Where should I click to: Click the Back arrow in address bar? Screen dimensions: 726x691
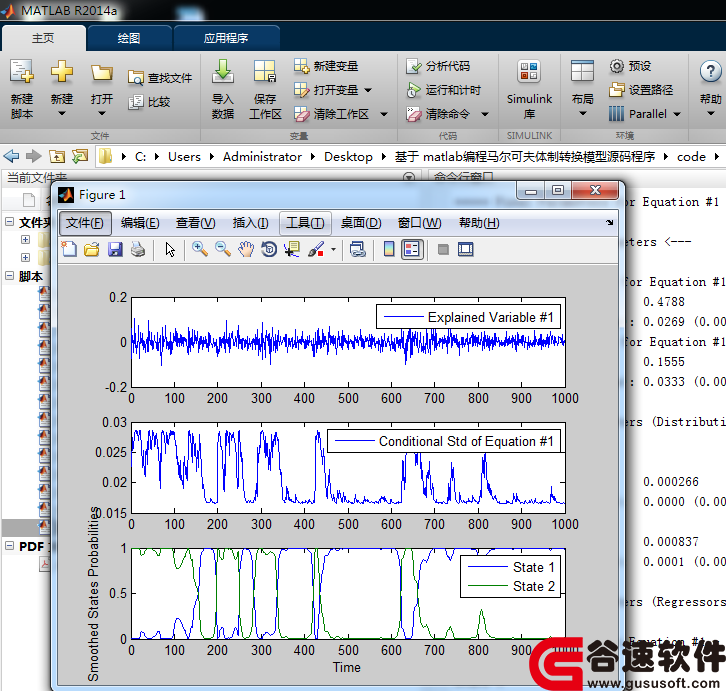[12, 157]
